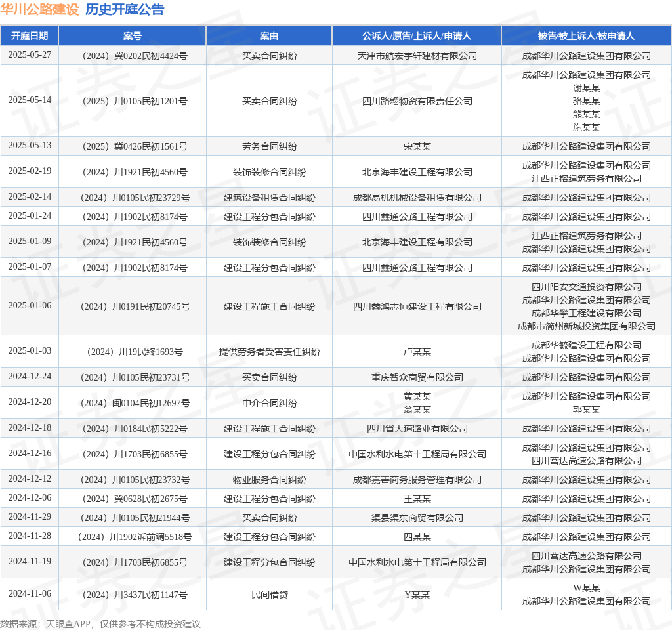The height and width of the screenshot is (630, 672).
Task: Select the date 2025-01-09
Action: click(30, 241)
